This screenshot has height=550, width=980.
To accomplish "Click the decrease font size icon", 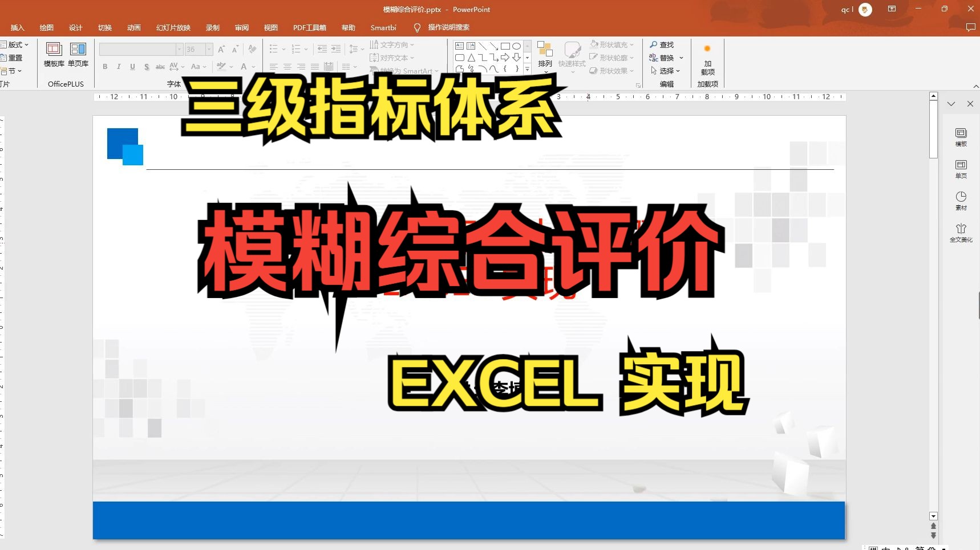I will pos(235,50).
